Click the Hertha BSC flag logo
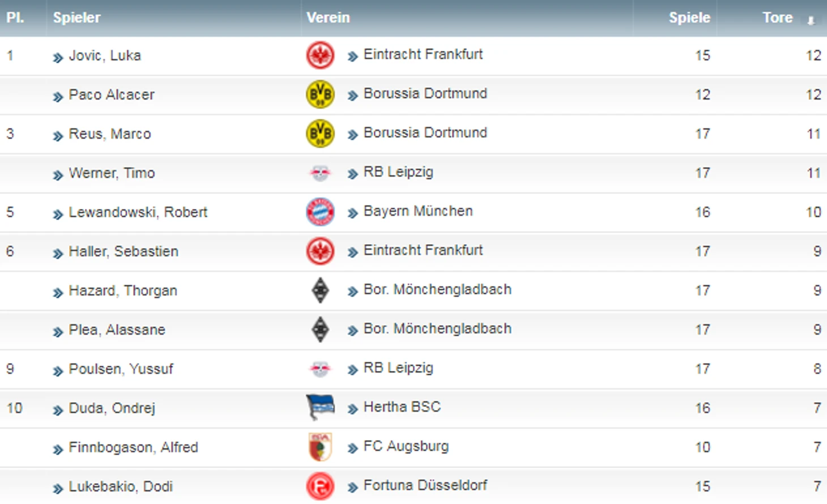Viewport: 827px width, 504px height. click(x=321, y=407)
